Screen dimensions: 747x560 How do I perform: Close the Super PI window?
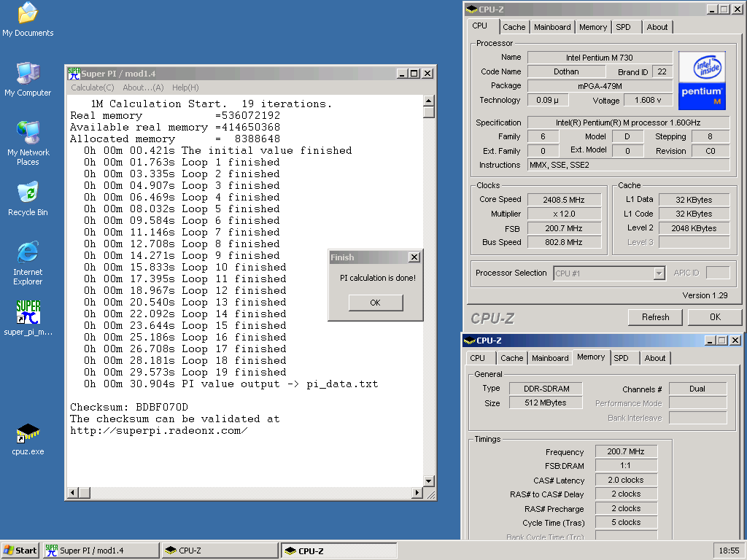427,74
